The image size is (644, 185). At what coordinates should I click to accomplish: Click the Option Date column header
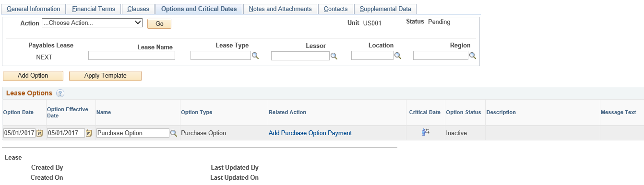[18, 112]
